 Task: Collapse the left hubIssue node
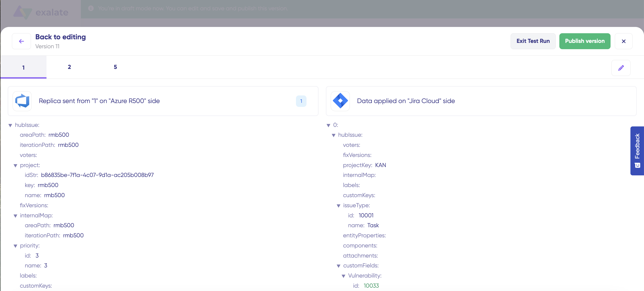[10, 125]
